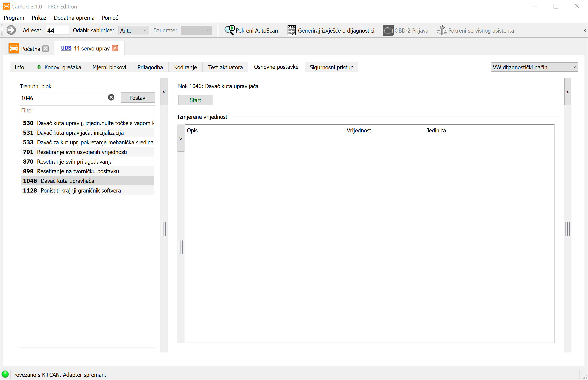
Task: Select block 870 Resetiranje svih prilagođavanja
Action: 88,161
